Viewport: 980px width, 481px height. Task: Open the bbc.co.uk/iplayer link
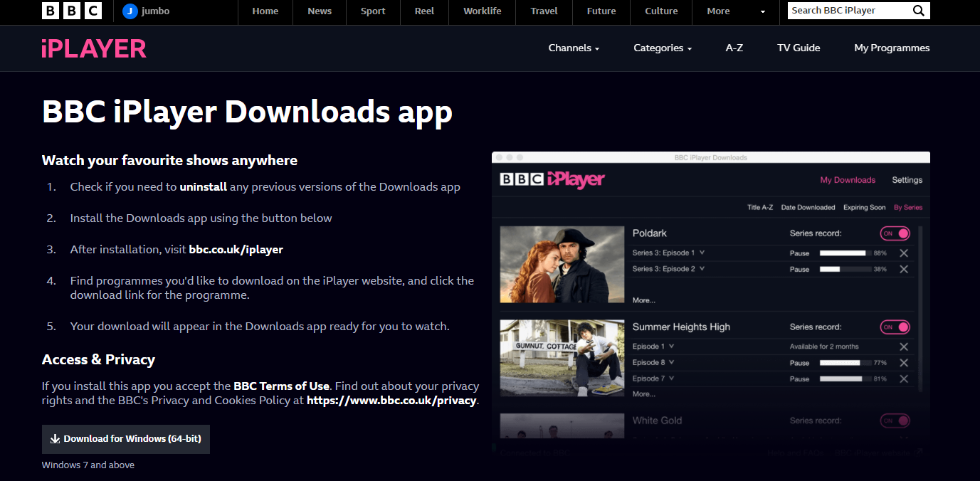(236, 250)
